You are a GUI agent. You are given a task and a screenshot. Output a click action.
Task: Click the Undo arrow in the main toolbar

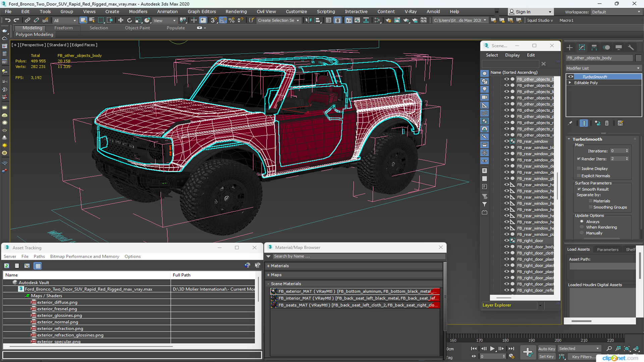point(8,20)
